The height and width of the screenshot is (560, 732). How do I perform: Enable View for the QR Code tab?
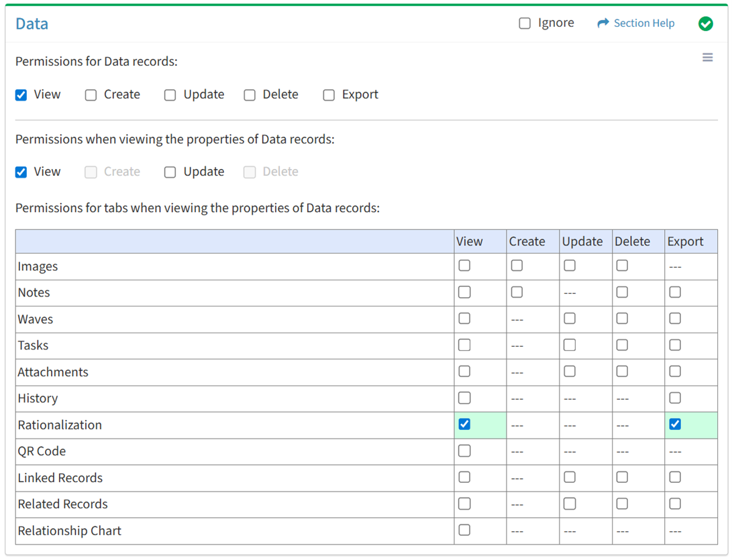click(464, 451)
